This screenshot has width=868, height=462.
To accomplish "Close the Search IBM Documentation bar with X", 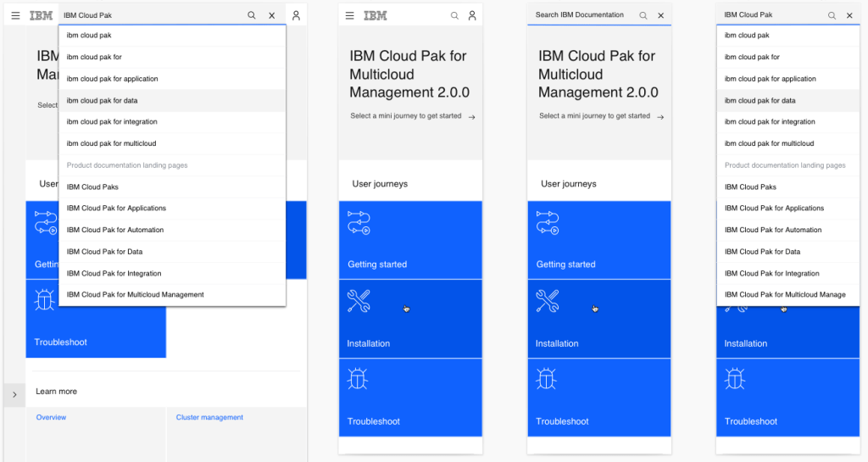I will (661, 15).
